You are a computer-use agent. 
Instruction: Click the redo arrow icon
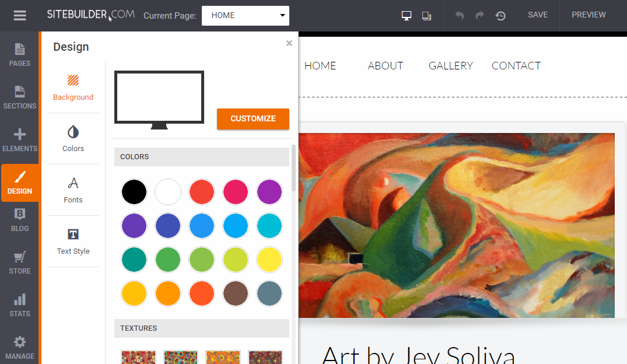[x=479, y=16]
